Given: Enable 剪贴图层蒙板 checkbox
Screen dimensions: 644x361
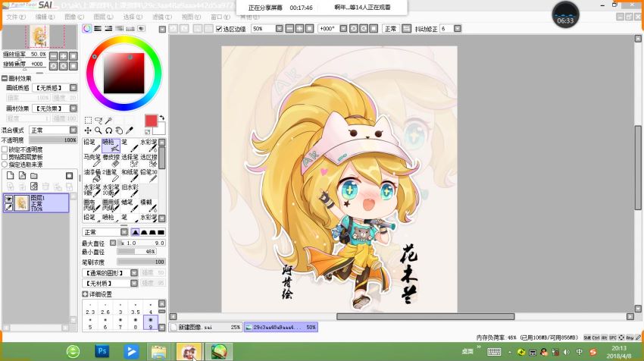Looking at the screenshot, I should coord(5,157).
